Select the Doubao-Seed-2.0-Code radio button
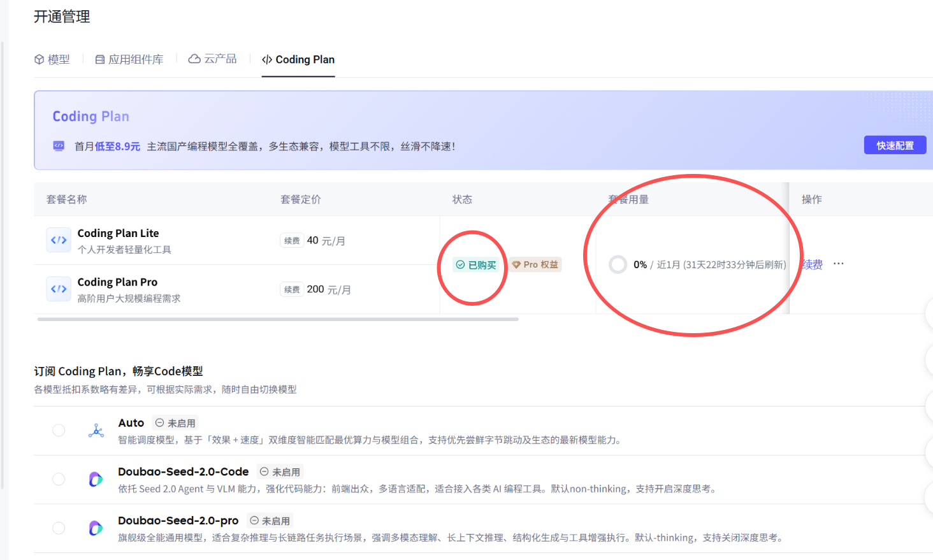 pyautogui.click(x=59, y=479)
